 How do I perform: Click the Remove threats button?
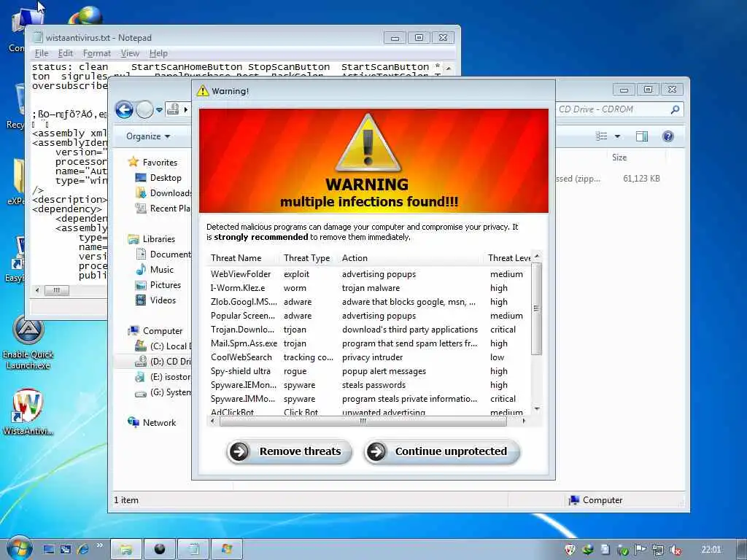[x=289, y=451]
